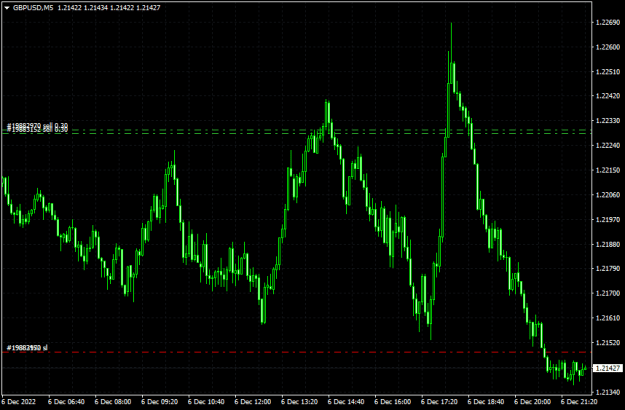Click price level 1.21610 on the price axis
This screenshot has height=410, width=625.
pyautogui.click(x=607, y=318)
